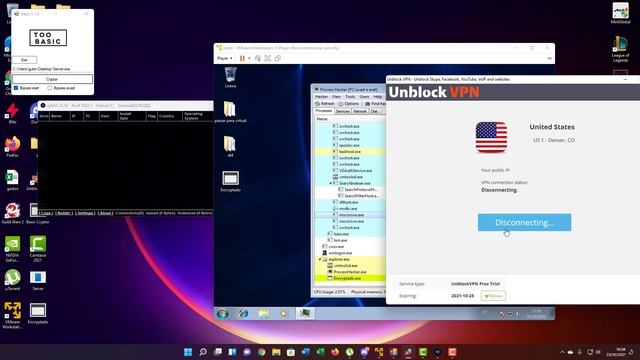Collapse the explorer.exe tree node
Viewport: 640px width, 360px height.
(x=320, y=259)
